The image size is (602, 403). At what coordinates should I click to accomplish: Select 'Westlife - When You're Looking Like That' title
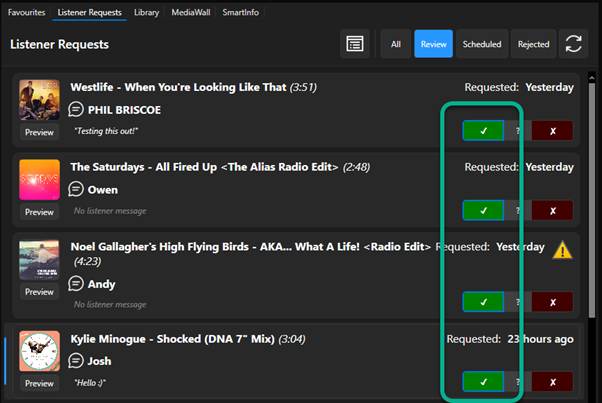tap(178, 87)
